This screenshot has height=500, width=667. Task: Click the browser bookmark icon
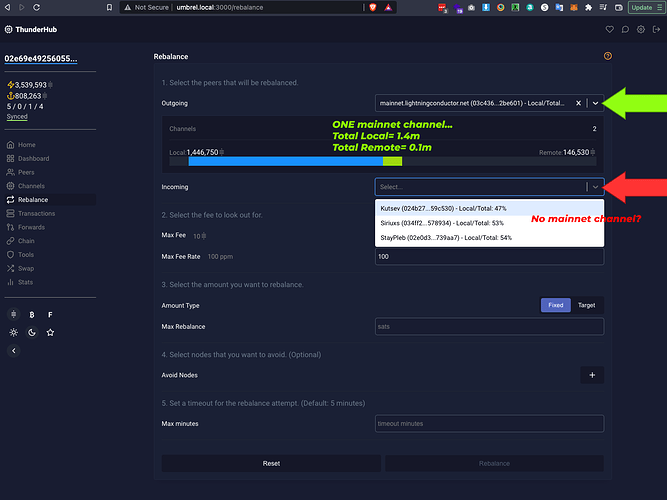click(109, 7)
